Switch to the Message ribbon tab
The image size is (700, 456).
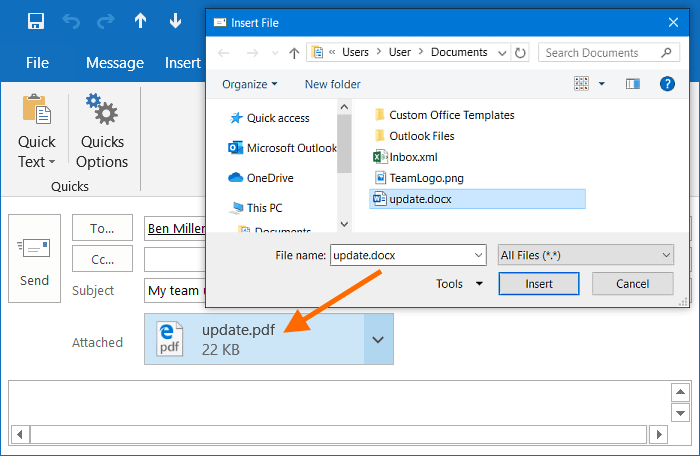pos(115,63)
